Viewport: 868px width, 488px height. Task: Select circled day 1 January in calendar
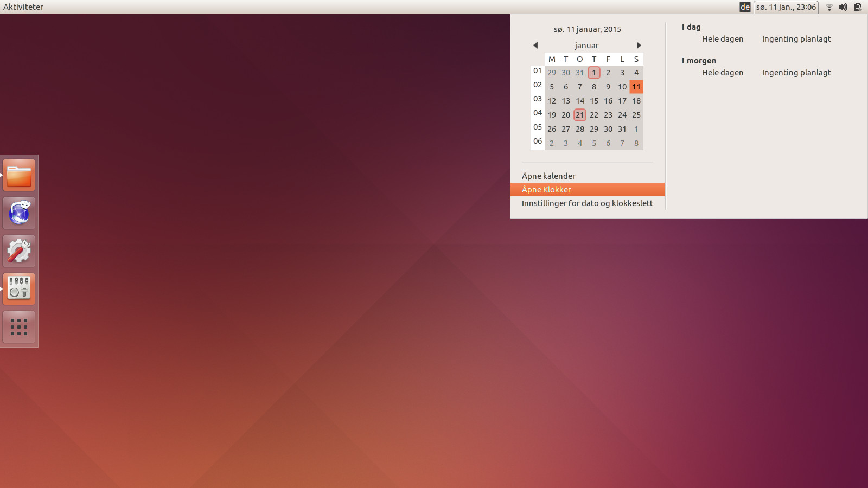[594, 73]
